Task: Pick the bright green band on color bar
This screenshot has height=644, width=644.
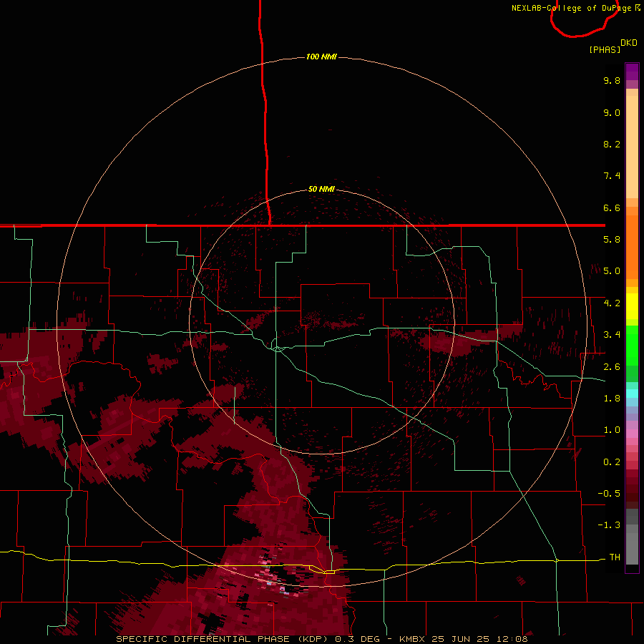Action: [632, 345]
